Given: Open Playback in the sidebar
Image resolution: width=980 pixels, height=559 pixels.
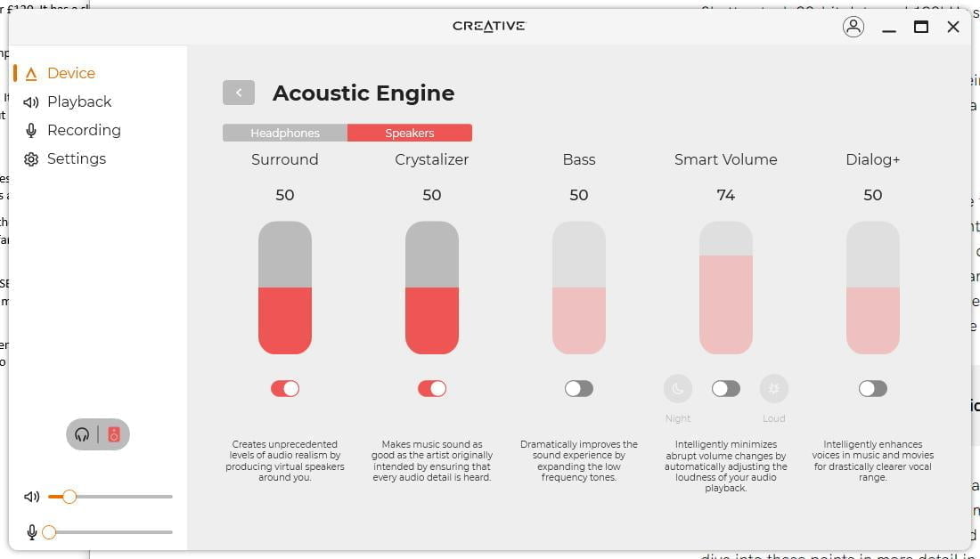Looking at the screenshot, I should click(x=79, y=101).
